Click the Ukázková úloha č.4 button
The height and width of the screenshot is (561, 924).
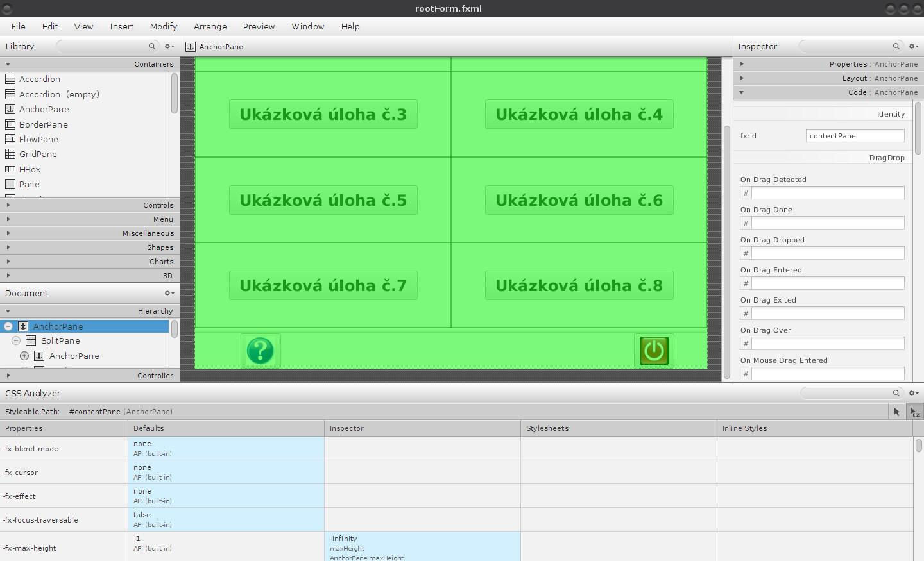pyautogui.click(x=579, y=114)
